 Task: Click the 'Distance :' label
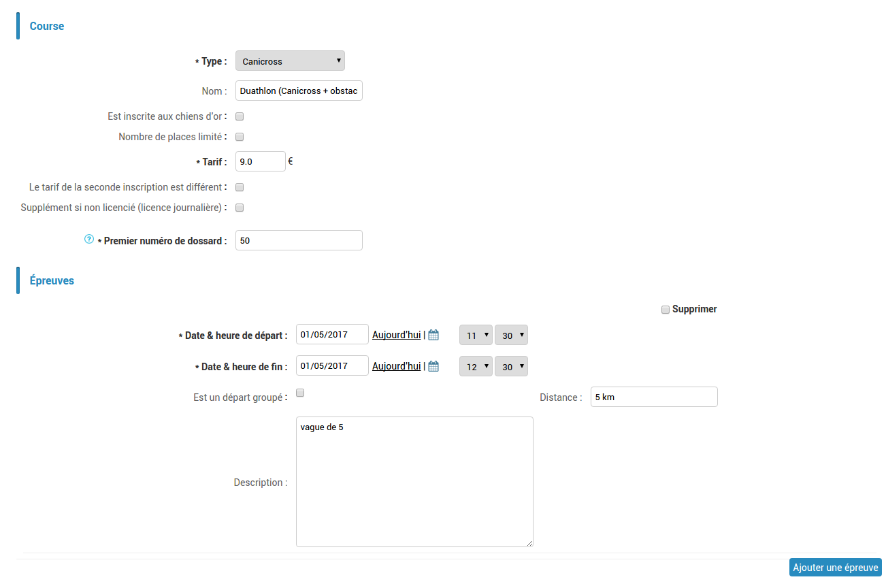point(561,397)
